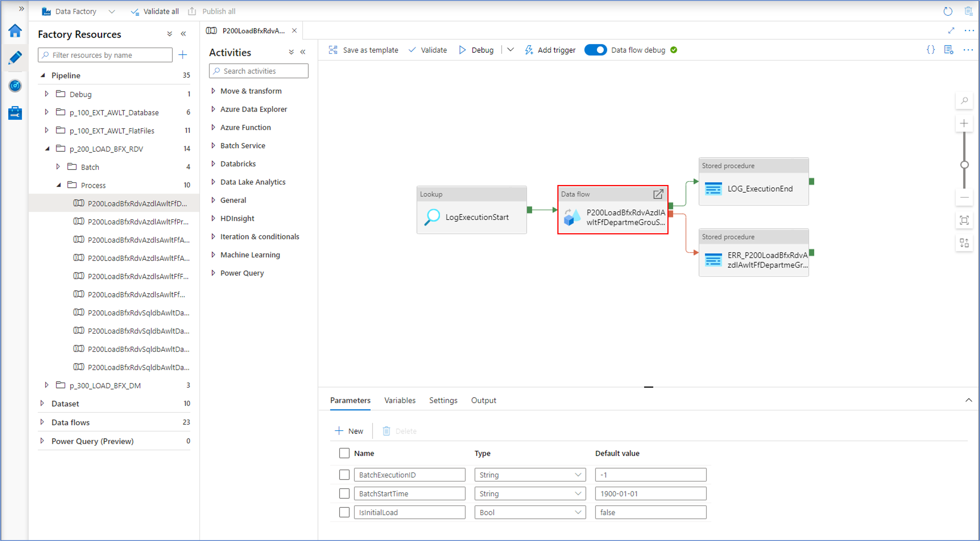This screenshot has width=980, height=541.
Task: Click zoom to fit canvas icon
Action: (x=964, y=220)
